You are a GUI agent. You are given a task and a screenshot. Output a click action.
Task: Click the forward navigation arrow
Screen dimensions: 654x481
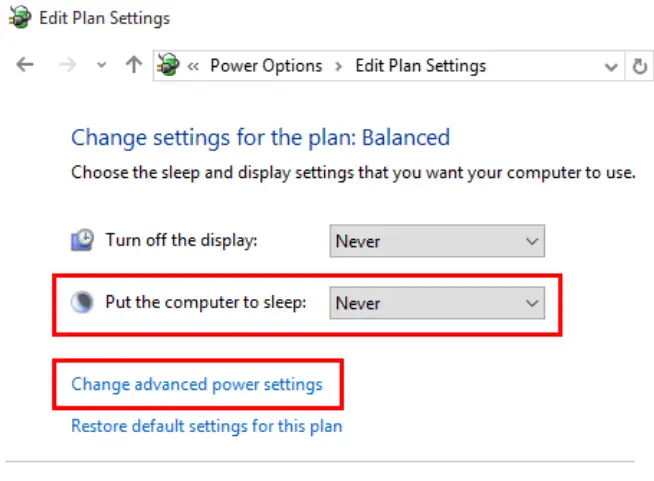69,66
